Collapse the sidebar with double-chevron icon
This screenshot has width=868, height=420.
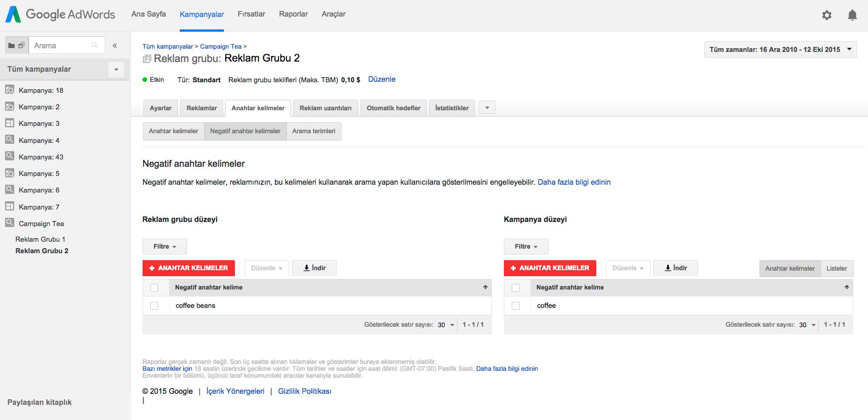(x=115, y=45)
